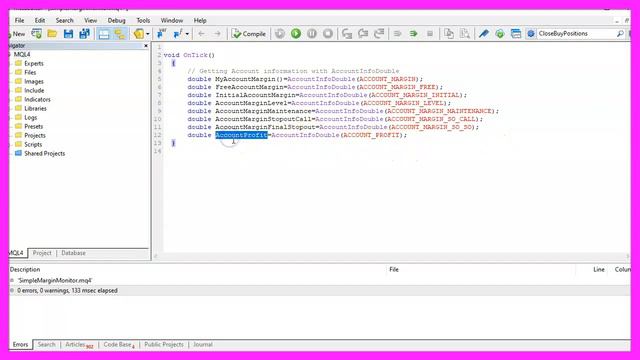Image resolution: width=640 pixels, height=360 pixels.
Task: Click the document search toolbar icon
Action: pyautogui.click(x=464, y=33)
